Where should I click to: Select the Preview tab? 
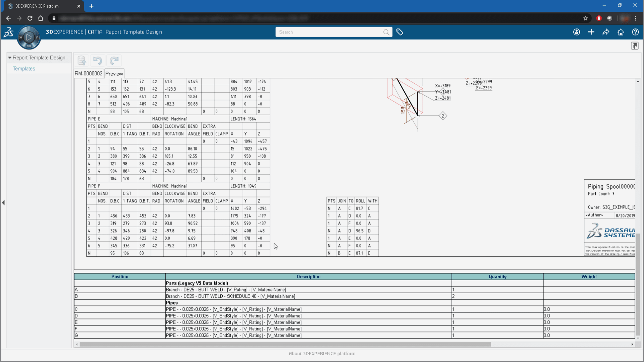point(114,74)
